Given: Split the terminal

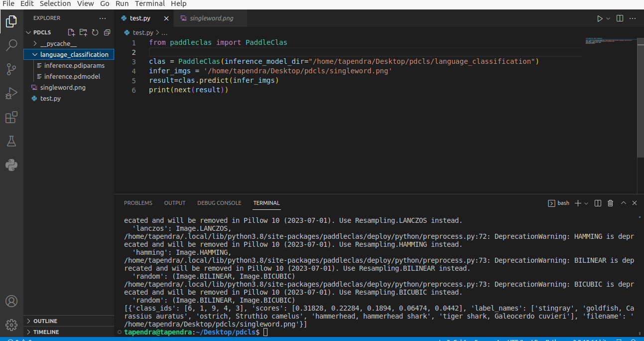Looking at the screenshot, I should tap(598, 203).
